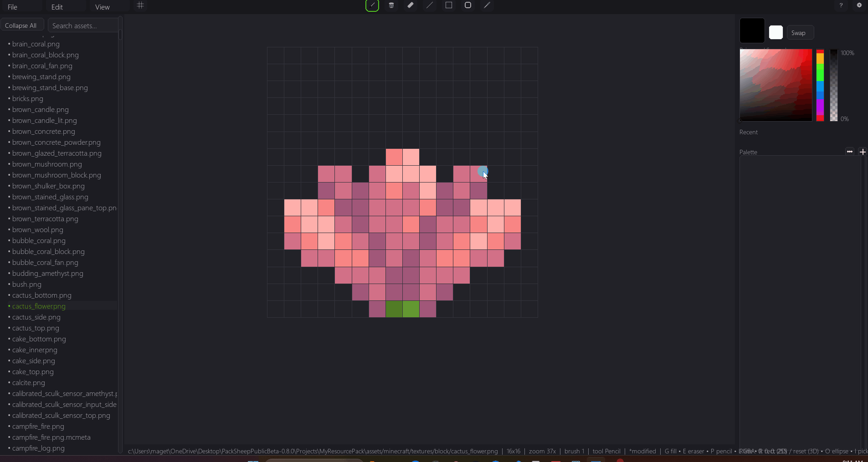Toggle the pixel grid overlay
Viewport: 868px width, 462px height.
pos(140,5)
